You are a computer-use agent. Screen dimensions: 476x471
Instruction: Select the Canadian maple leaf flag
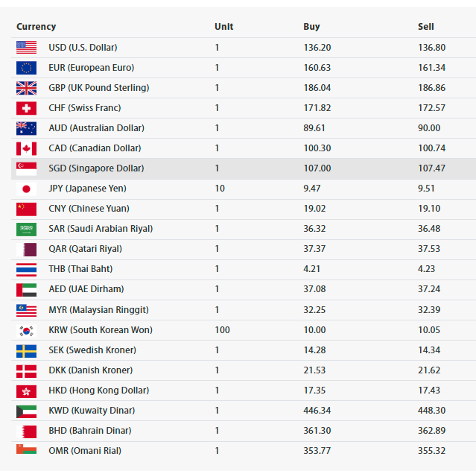tap(26, 148)
